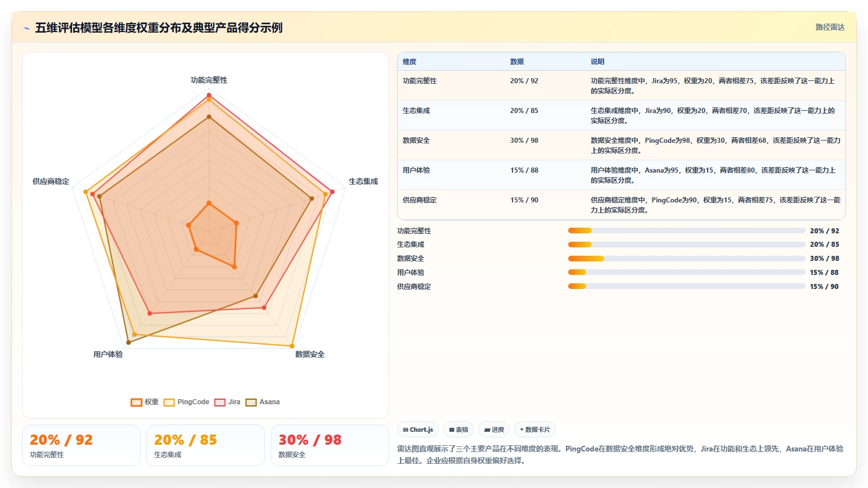Click the 数据安全 progress bar
868x488 pixels.
point(686,259)
